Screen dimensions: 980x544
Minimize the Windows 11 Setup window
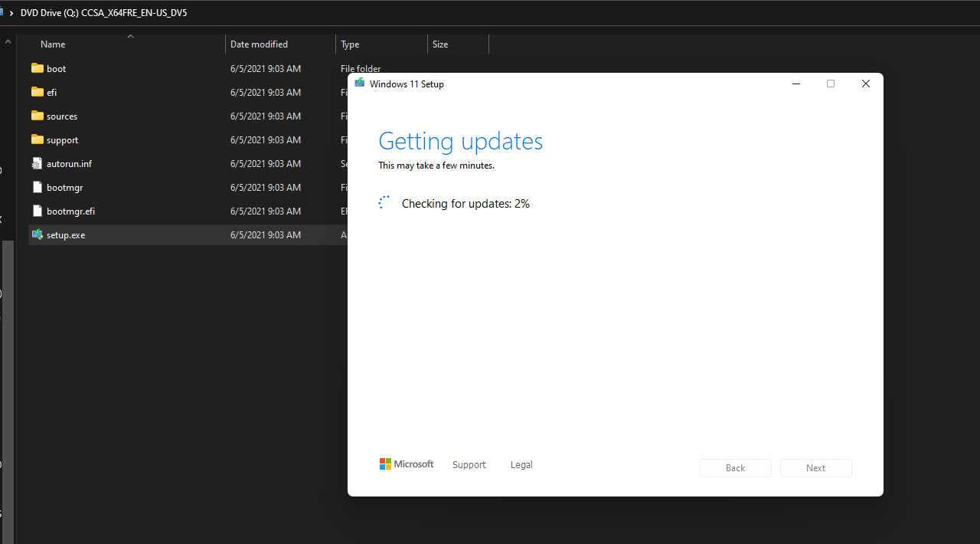click(x=796, y=84)
